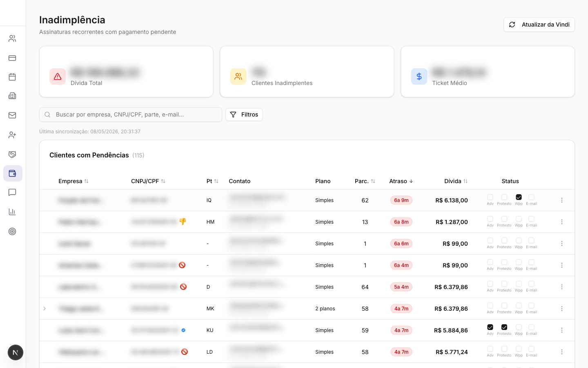Click the R$ 5.771,24 debt value
The width and height of the screenshot is (588, 368).
point(452,352)
